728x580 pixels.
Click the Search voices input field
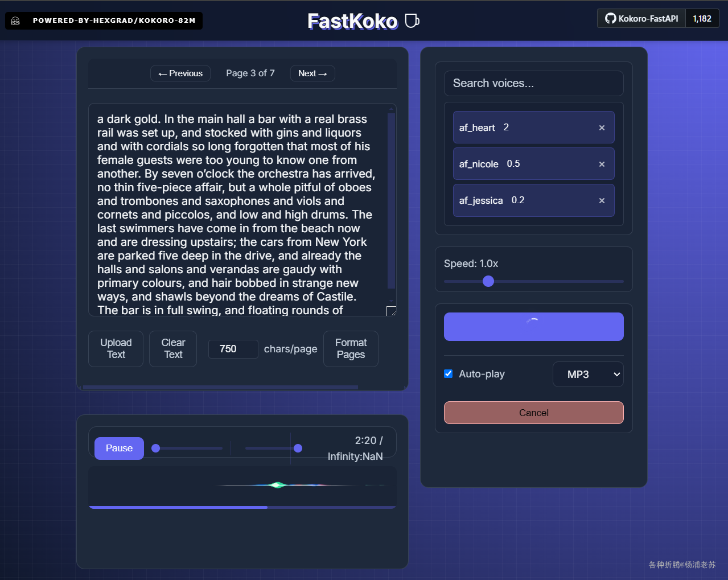pos(534,83)
